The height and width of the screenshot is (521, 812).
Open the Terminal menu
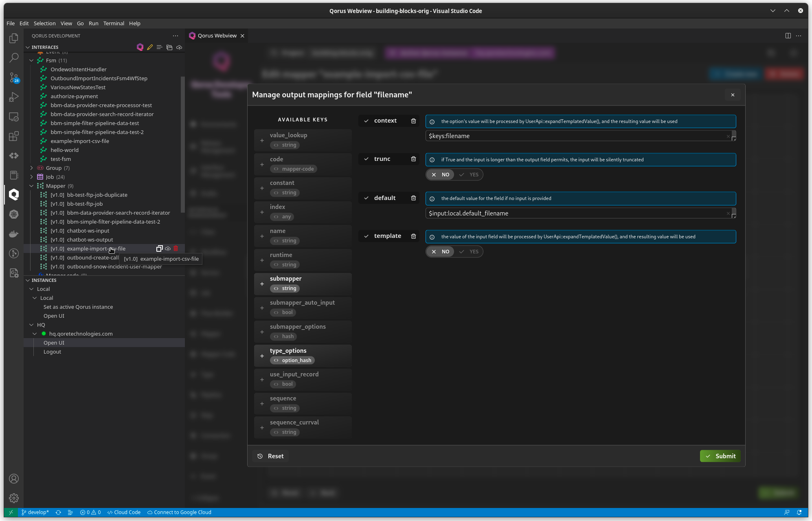(114, 23)
